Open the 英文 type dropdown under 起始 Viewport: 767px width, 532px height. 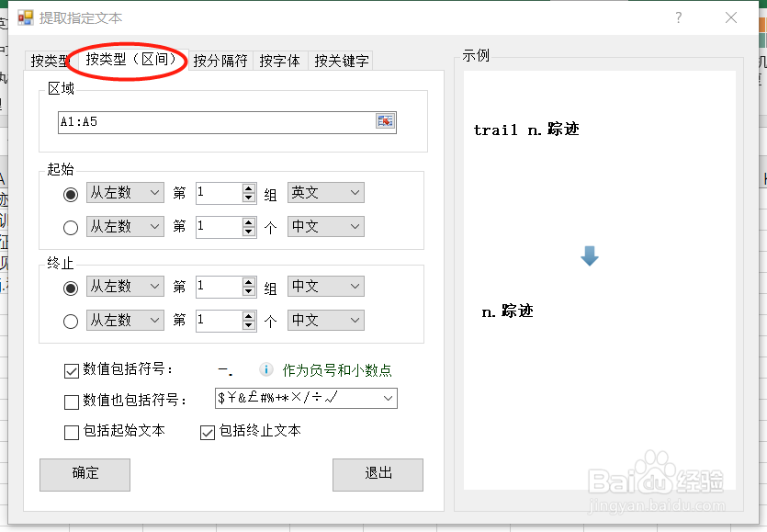[326, 193]
